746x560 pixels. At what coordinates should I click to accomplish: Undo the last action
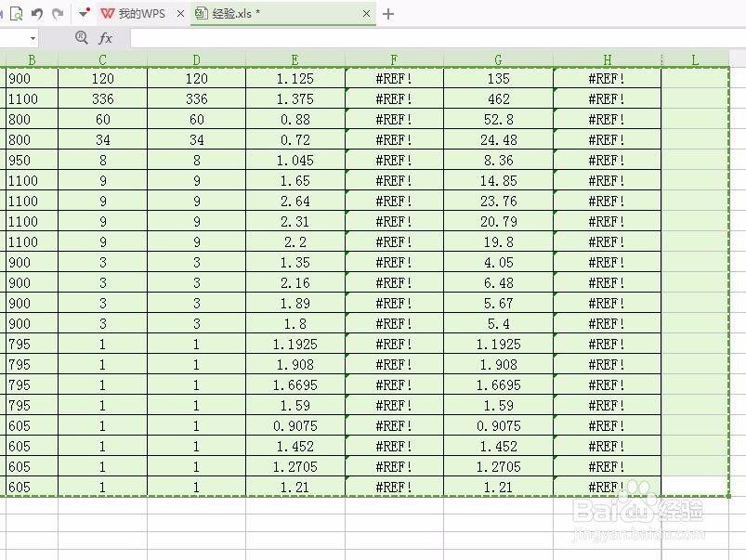click(37, 14)
